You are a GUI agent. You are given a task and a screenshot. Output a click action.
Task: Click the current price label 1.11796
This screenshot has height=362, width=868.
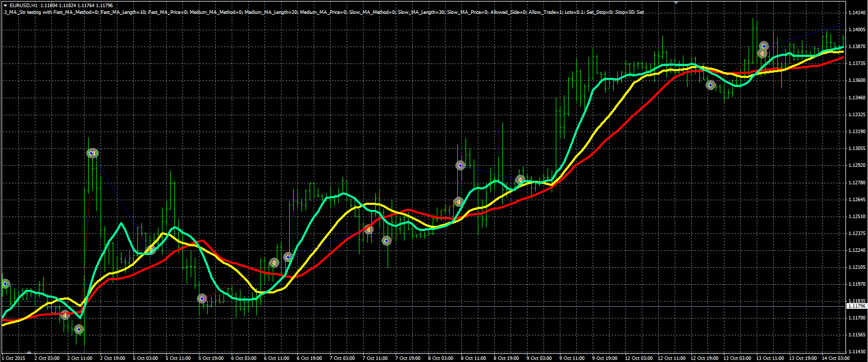pyautogui.click(x=857, y=306)
